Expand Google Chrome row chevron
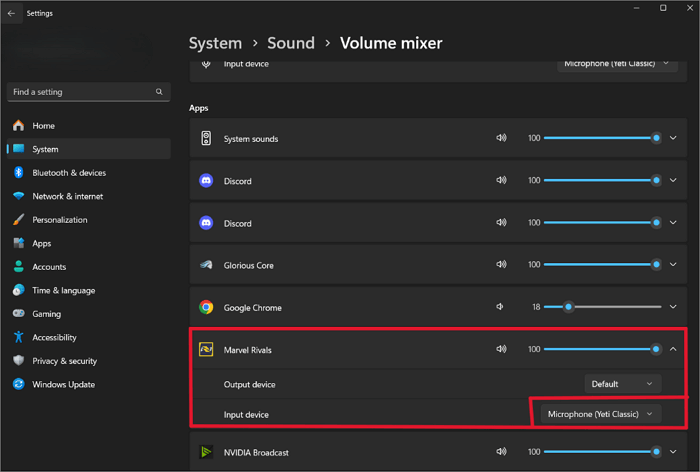Viewport: 700px width, 472px height. (x=673, y=307)
